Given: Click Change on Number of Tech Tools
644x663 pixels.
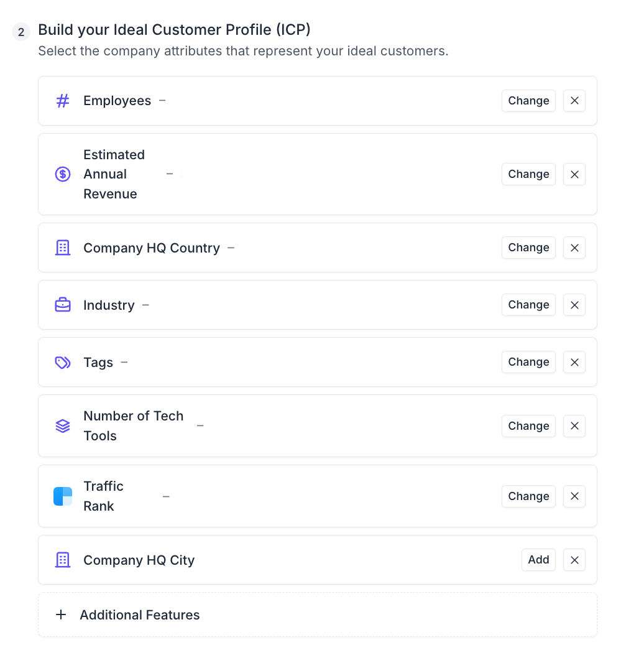Looking at the screenshot, I should (x=528, y=426).
